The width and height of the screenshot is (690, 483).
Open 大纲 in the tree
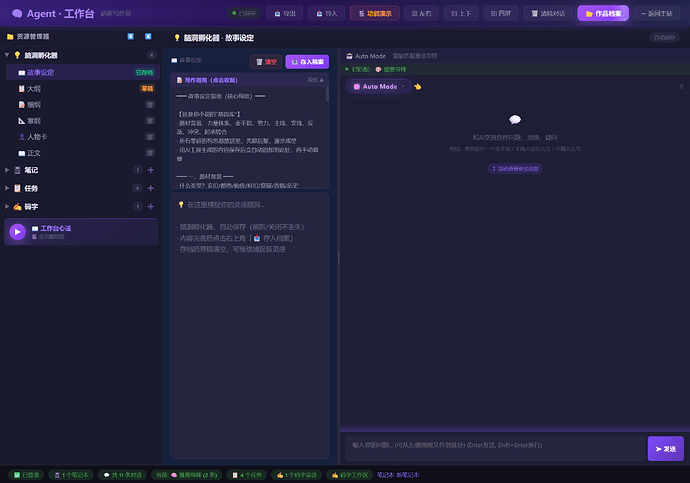(x=82, y=88)
